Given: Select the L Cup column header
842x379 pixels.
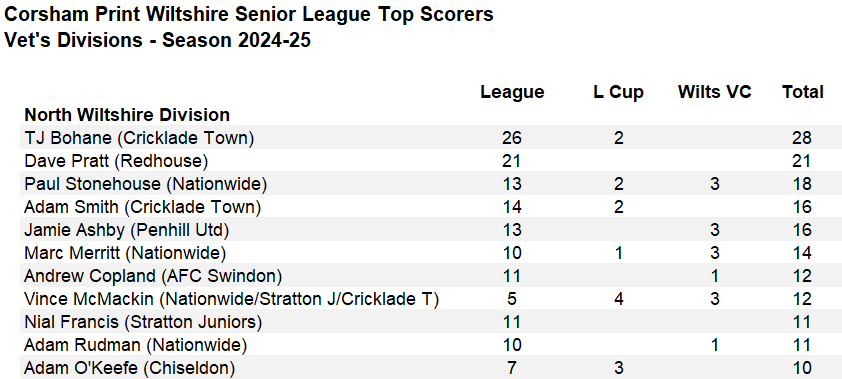Looking at the screenshot, I should click(x=618, y=92).
